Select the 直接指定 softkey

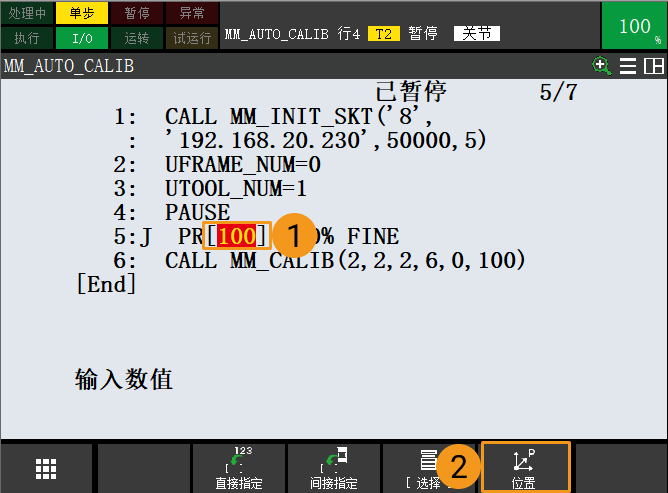tap(239, 468)
